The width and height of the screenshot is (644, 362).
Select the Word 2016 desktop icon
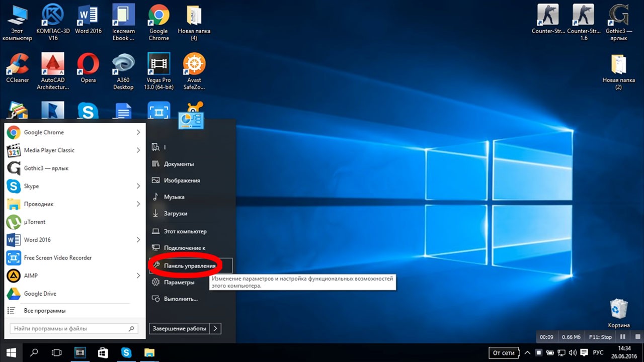point(88,19)
